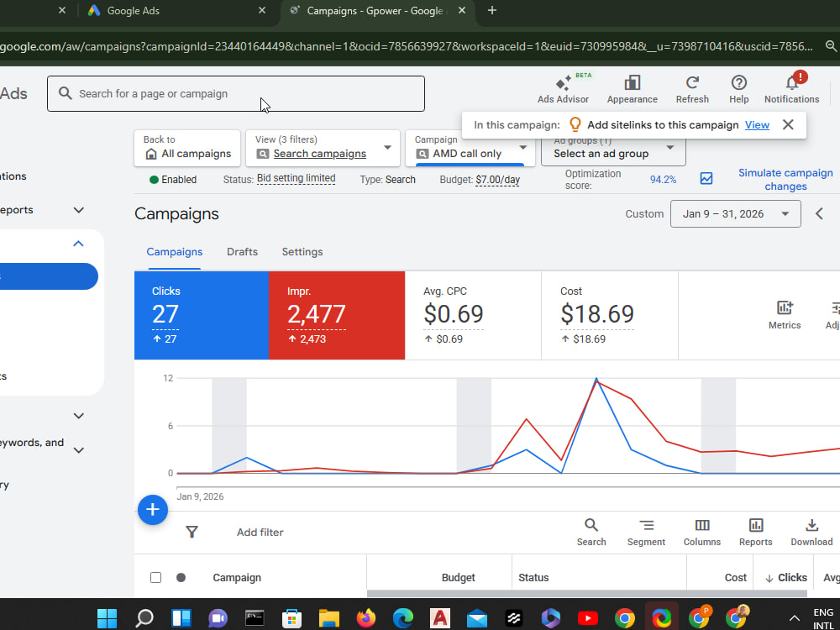The image size is (840, 630).
Task: Open the Jan 9 – 31, 2026 date range dropdown
Action: tap(736, 213)
